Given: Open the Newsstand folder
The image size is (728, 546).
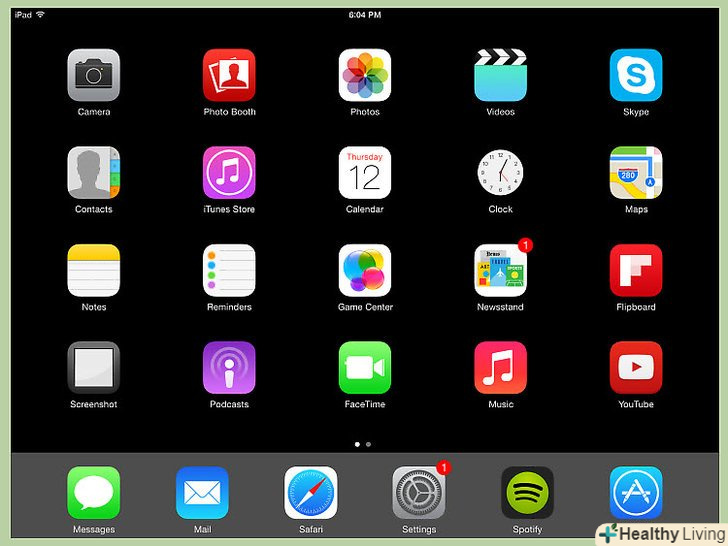Looking at the screenshot, I should point(500,270).
